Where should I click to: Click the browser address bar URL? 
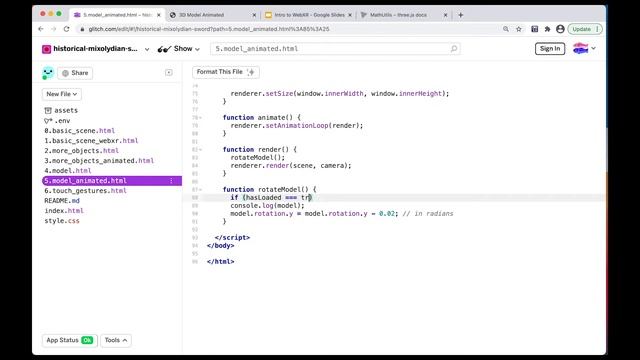click(209, 29)
